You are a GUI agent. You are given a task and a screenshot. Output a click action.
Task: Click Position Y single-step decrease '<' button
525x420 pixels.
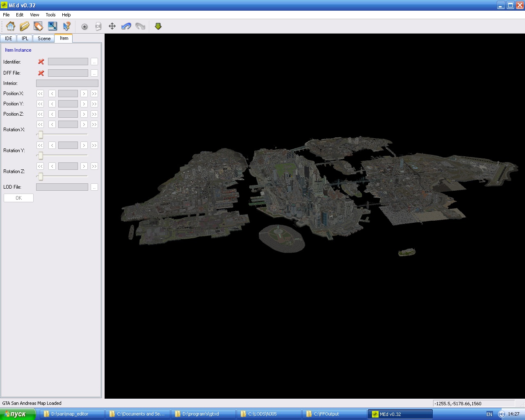[x=52, y=104]
